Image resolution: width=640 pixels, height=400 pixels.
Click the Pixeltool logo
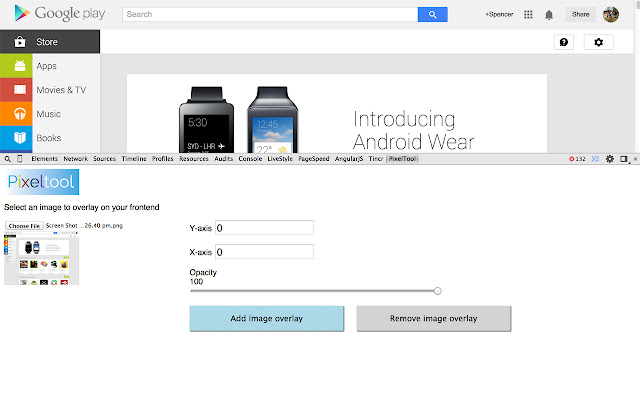[42, 182]
